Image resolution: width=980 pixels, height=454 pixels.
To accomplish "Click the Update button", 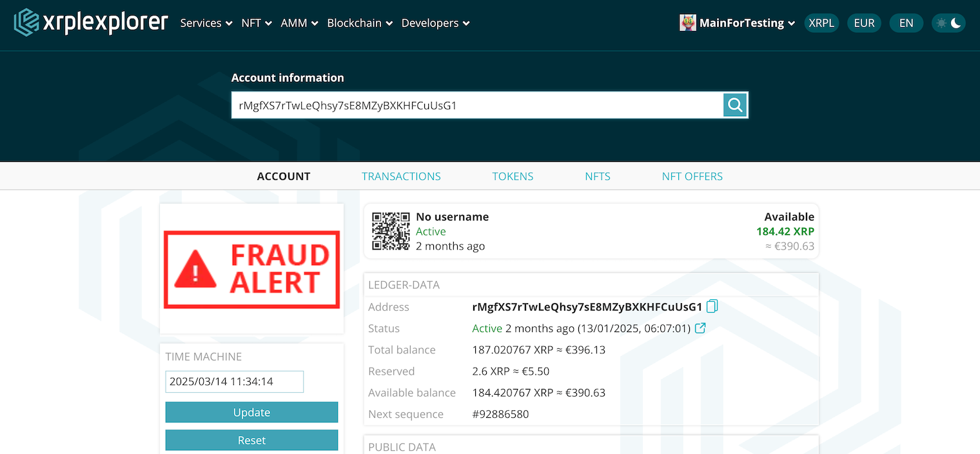I will click(251, 413).
